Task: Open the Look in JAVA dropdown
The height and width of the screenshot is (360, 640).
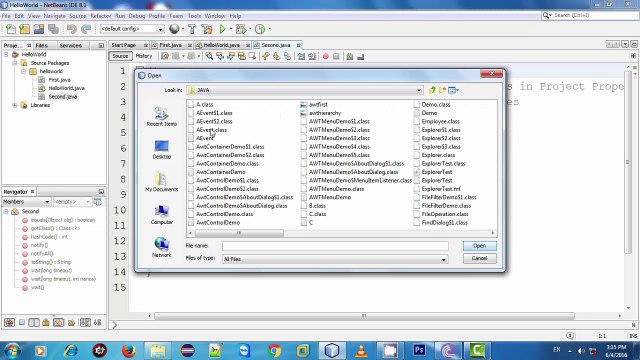Action: 419,90
